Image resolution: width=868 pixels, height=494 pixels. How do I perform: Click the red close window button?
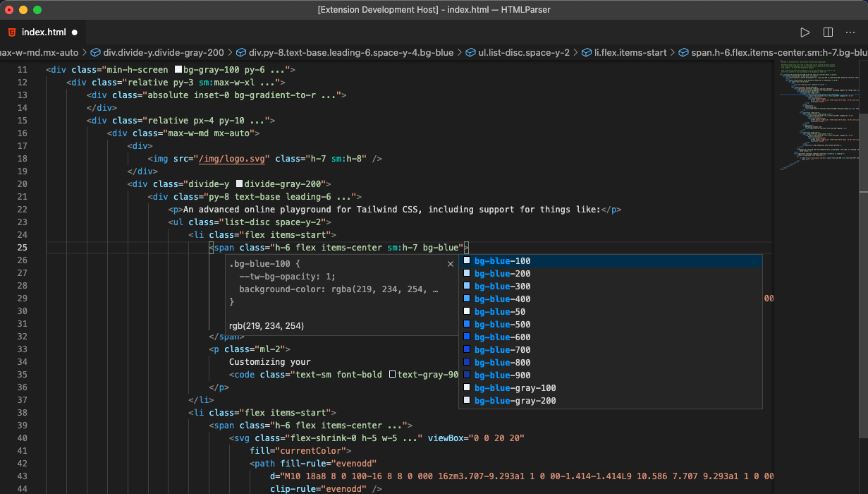coord(9,10)
